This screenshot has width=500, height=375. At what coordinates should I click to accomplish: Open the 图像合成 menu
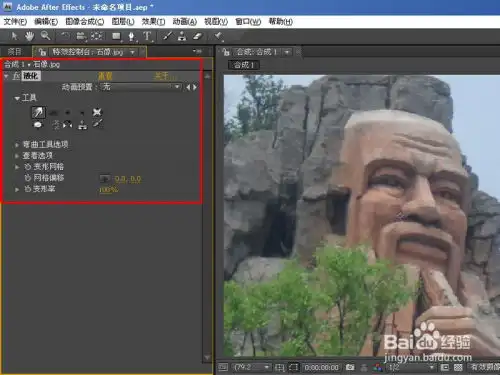pos(85,22)
